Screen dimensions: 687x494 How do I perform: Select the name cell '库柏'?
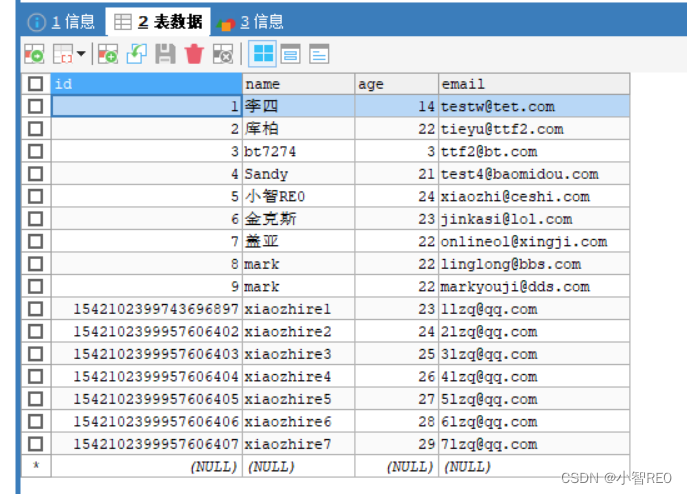298,129
